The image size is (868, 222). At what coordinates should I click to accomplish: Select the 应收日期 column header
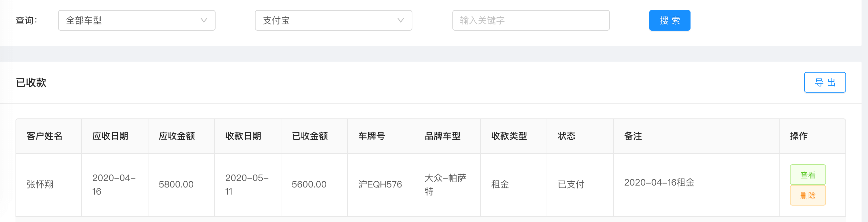coord(110,136)
